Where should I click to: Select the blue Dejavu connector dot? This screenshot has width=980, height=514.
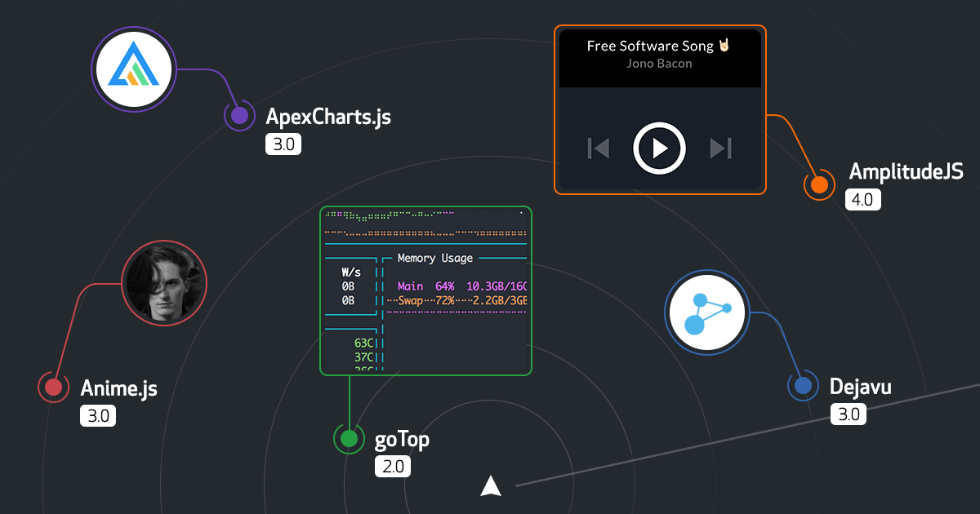[803, 384]
